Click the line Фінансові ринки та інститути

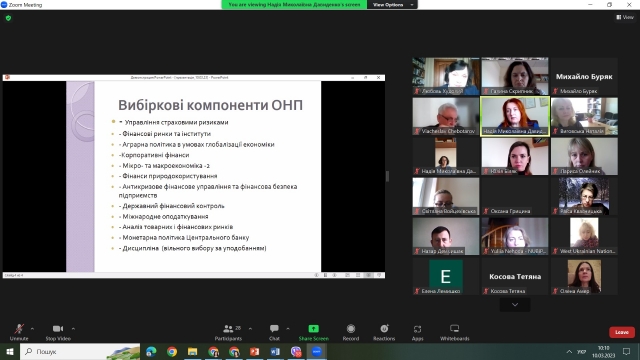click(165, 133)
